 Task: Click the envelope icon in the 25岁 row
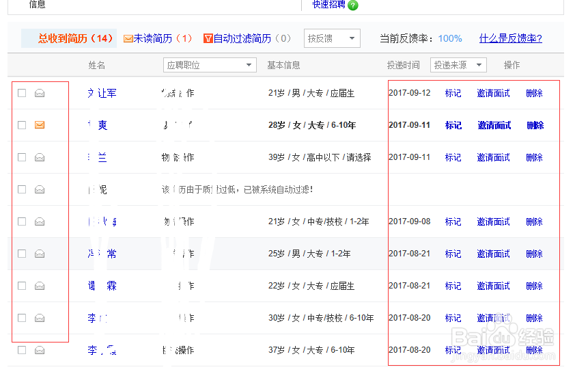point(40,254)
